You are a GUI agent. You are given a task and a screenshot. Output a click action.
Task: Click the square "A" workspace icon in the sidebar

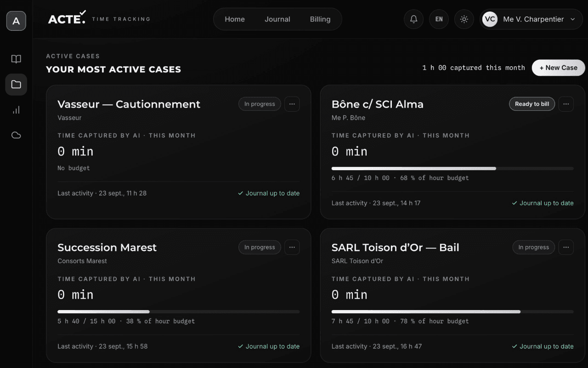[x=16, y=21]
